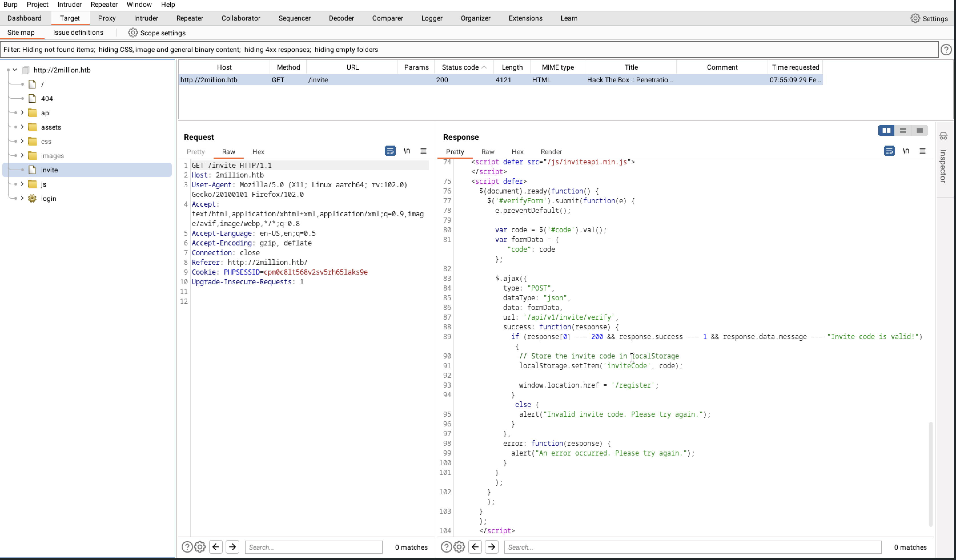Go to previous match in Response

tap(475, 547)
